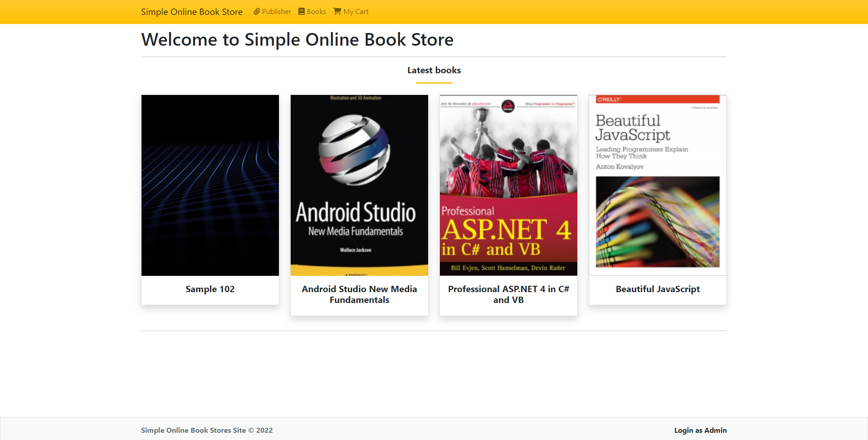Open the Sample 102 book cover
Screen dimensions: 868x440
210,185
